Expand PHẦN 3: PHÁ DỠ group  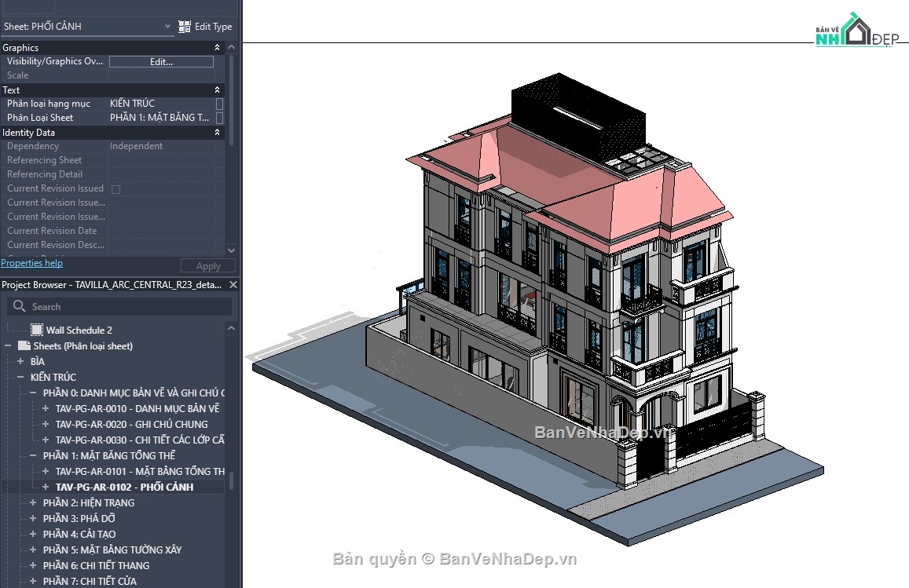[33, 518]
